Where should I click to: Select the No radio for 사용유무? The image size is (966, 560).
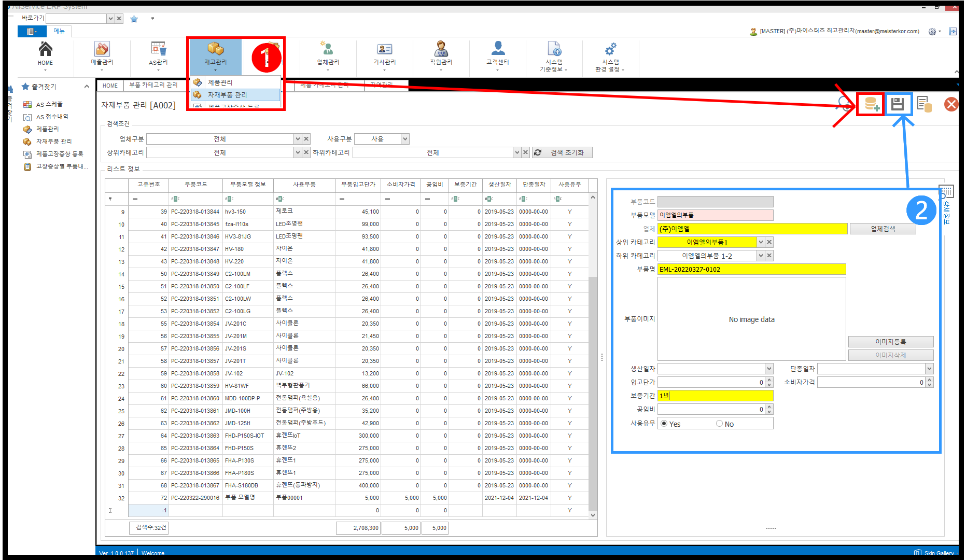tap(719, 424)
